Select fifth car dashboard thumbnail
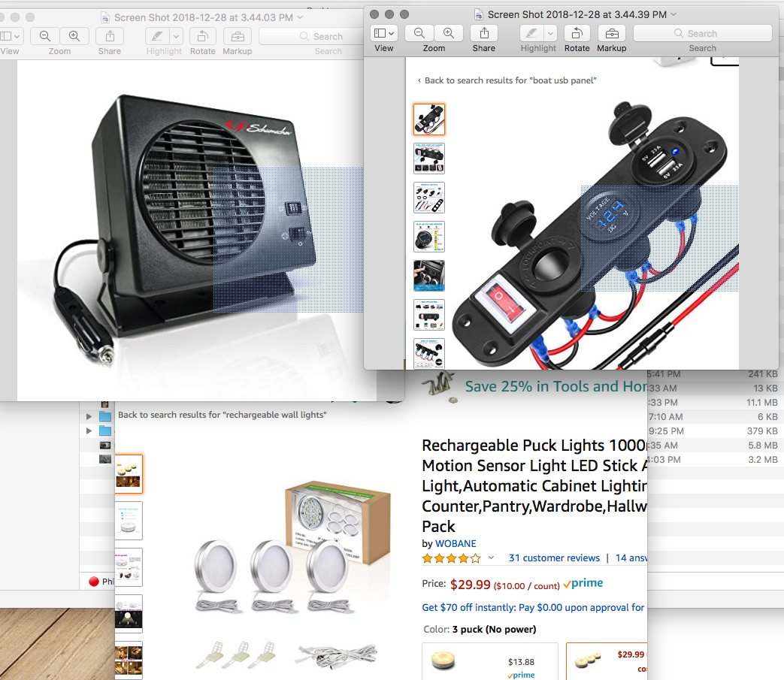The width and height of the screenshot is (784, 680). coord(429,275)
